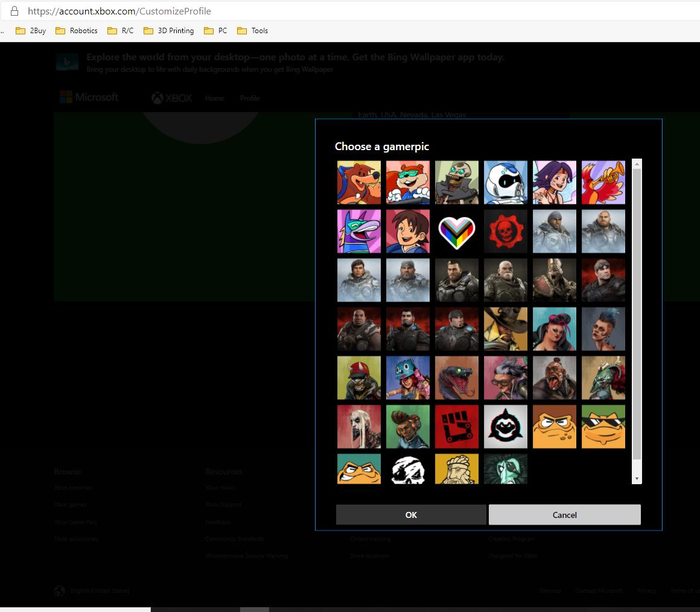Pick the white skull on black gamerpic
Viewport: 700px width, 612px height.
coord(407,469)
